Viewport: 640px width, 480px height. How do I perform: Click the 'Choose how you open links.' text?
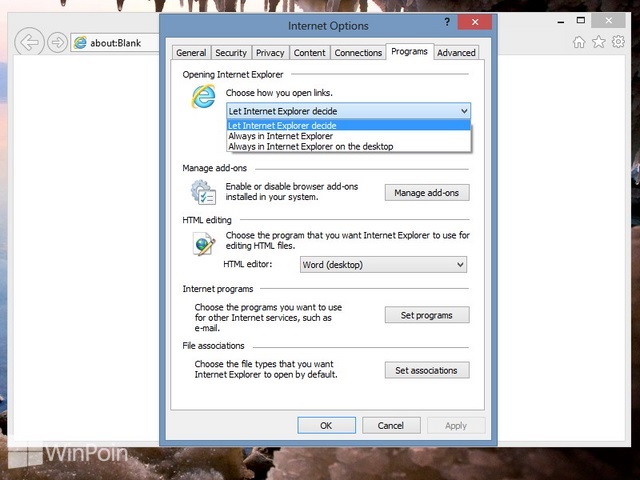click(279, 93)
